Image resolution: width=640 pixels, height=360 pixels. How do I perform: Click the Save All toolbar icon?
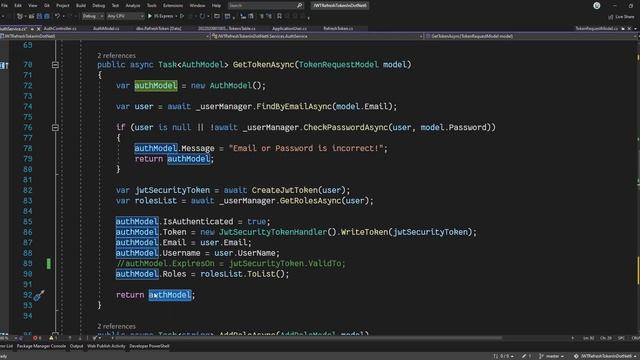click(x=47, y=16)
